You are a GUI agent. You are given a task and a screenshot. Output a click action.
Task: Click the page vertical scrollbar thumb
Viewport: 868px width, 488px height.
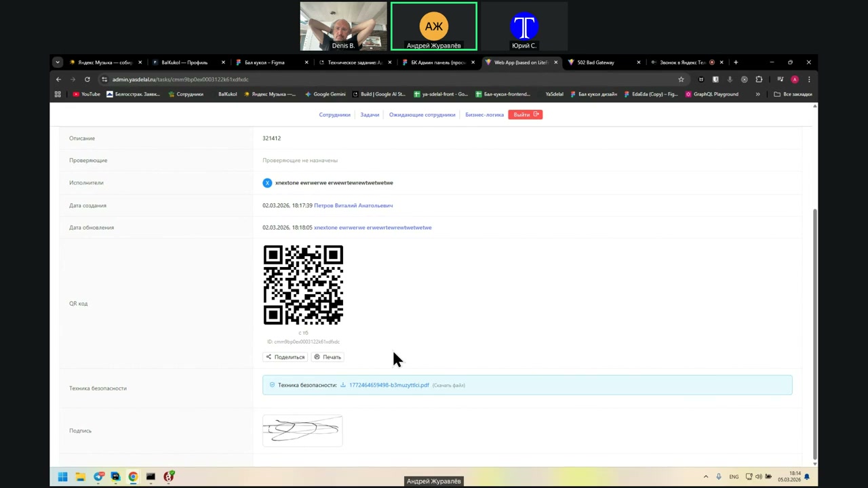click(x=814, y=332)
